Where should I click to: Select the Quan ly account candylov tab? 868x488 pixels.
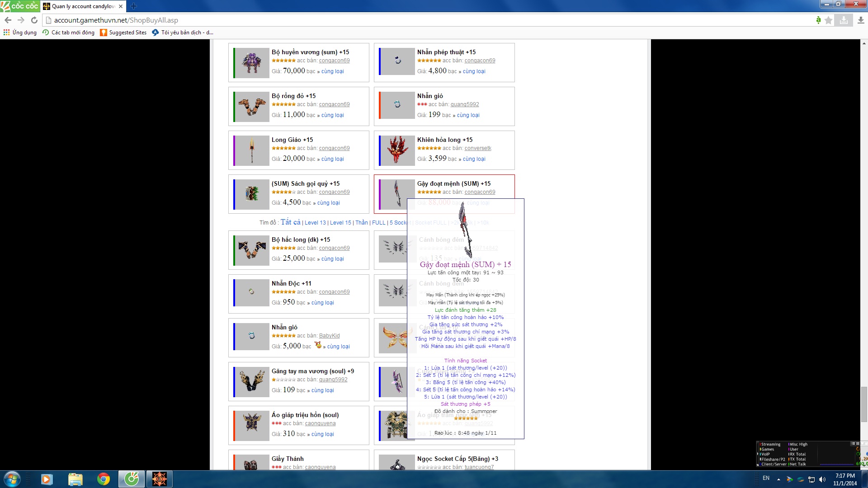click(83, 6)
